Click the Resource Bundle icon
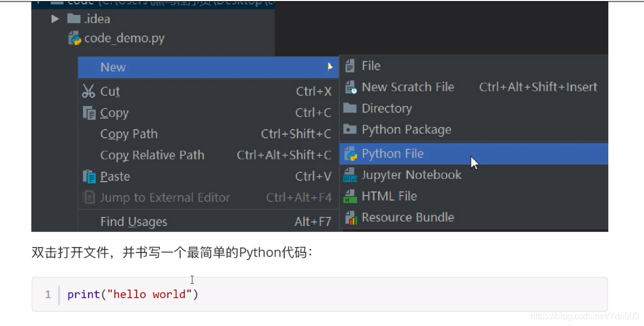 click(351, 217)
